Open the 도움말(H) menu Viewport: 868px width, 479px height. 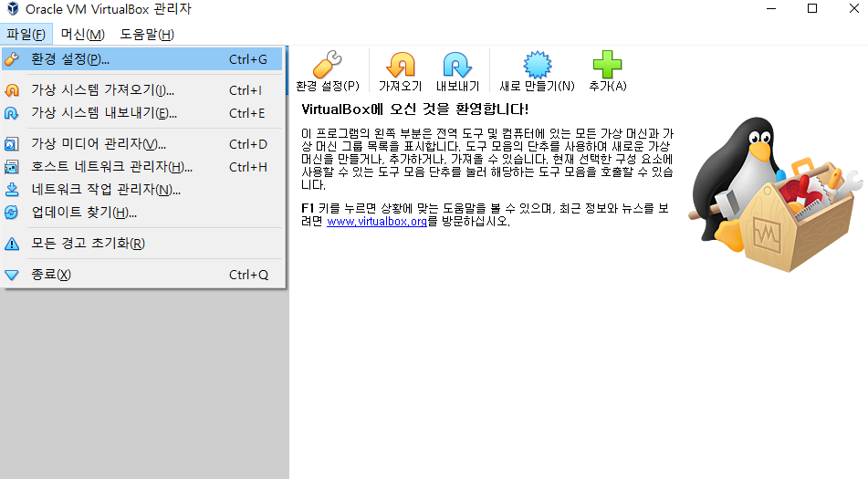(x=147, y=35)
